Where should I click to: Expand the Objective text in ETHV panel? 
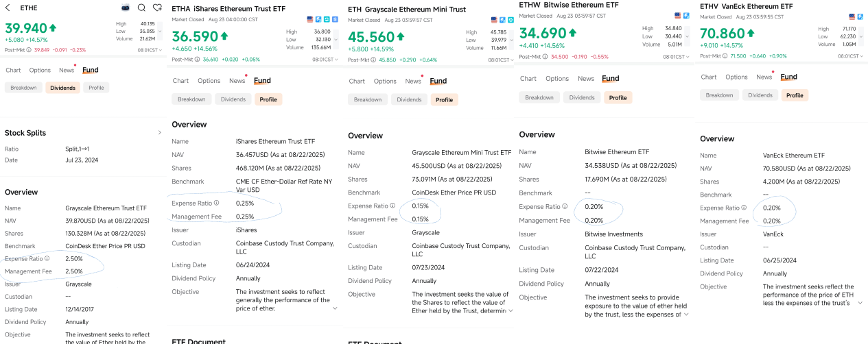[860, 302]
